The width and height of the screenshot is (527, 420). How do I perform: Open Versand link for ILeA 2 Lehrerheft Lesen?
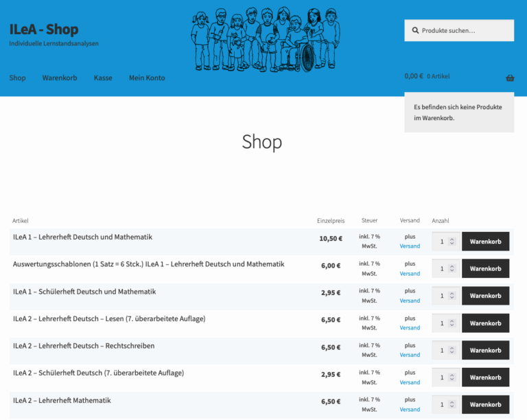[x=410, y=328]
